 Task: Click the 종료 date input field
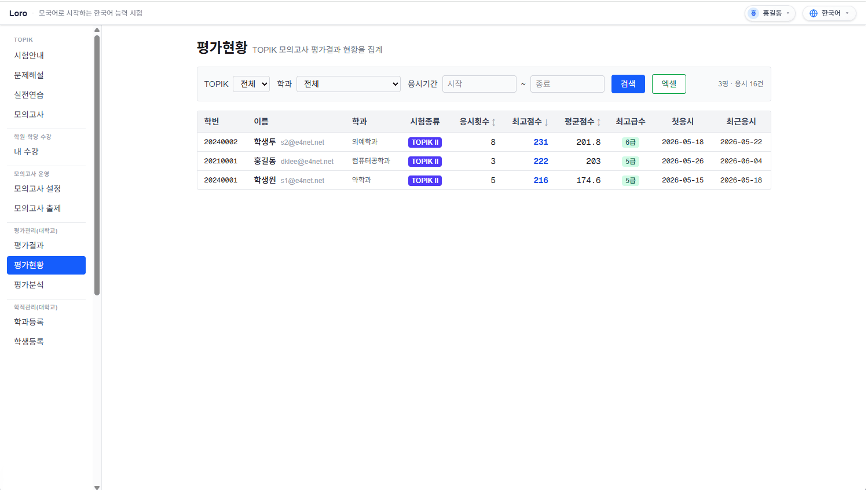coord(567,84)
